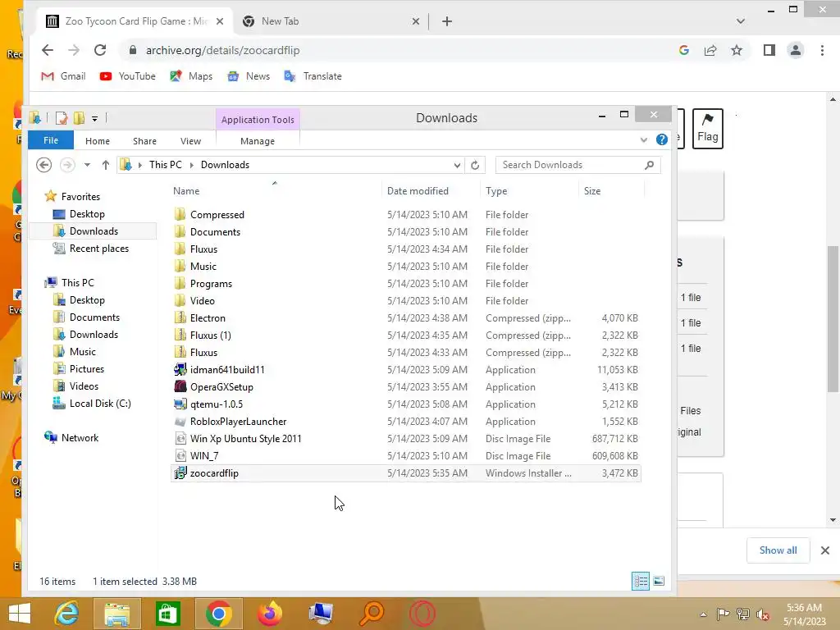The height and width of the screenshot is (630, 840).
Task: Reload the archive.org page
Action: tap(100, 50)
